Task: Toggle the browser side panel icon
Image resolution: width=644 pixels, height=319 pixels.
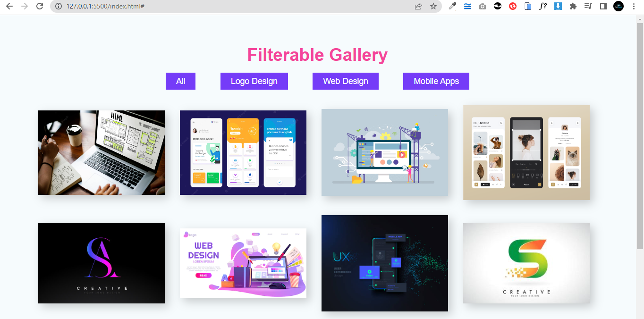Action: click(x=603, y=6)
